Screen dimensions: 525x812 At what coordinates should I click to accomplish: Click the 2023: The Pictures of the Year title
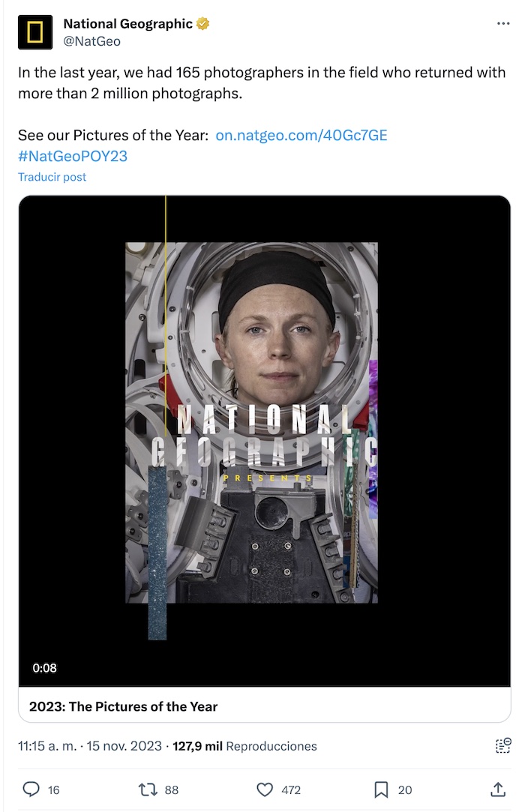(123, 706)
